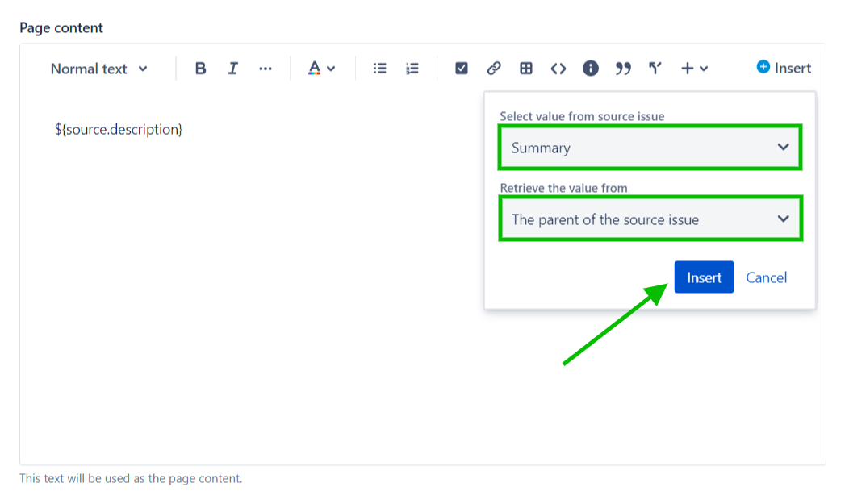Insert a bullet list
Image resolution: width=849 pixels, height=504 pixels.
click(380, 69)
